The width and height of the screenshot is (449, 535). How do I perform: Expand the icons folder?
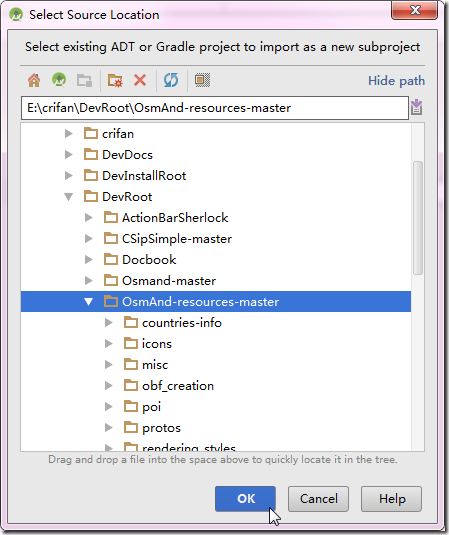[x=108, y=344]
